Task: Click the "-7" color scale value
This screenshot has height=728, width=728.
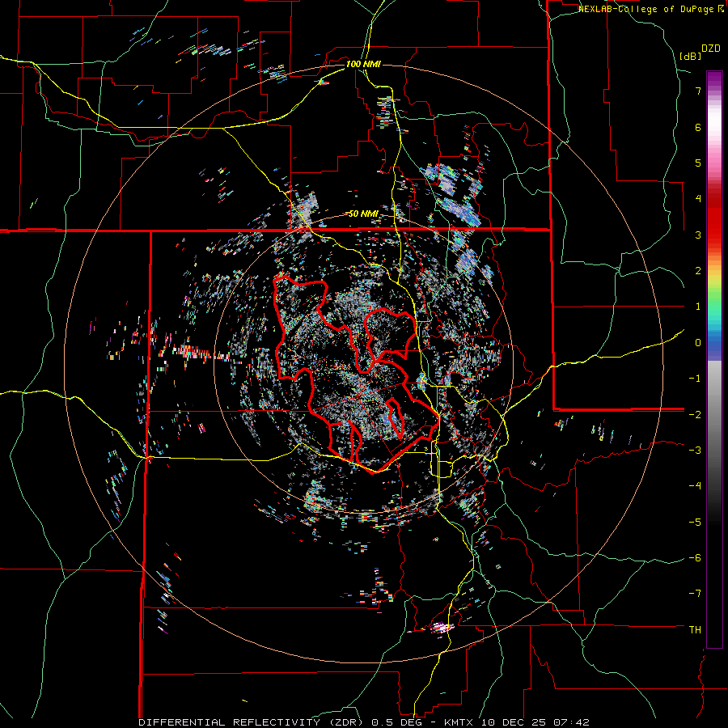Action: pyautogui.click(x=695, y=594)
